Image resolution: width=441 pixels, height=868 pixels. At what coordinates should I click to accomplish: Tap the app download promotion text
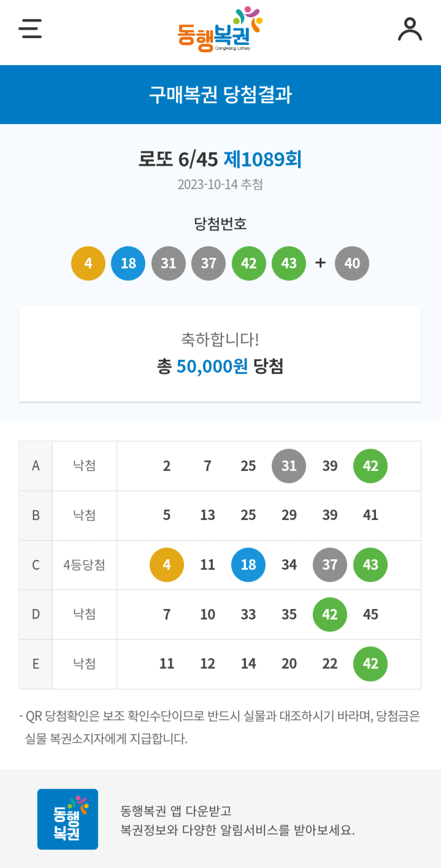tap(238, 821)
